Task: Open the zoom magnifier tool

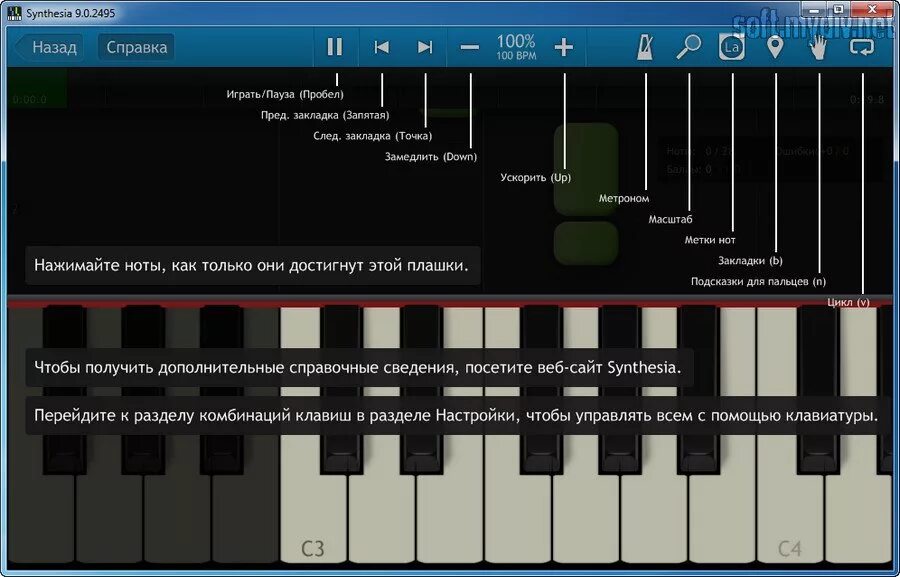Action: pyautogui.click(x=689, y=47)
